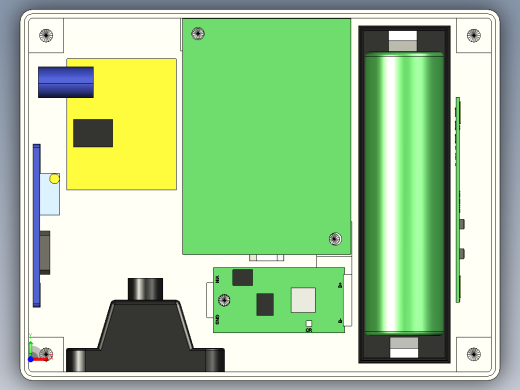Viewport: 520px width, 390px height.
Task: Select the blue vertical board on left wall
Action: [37, 225]
